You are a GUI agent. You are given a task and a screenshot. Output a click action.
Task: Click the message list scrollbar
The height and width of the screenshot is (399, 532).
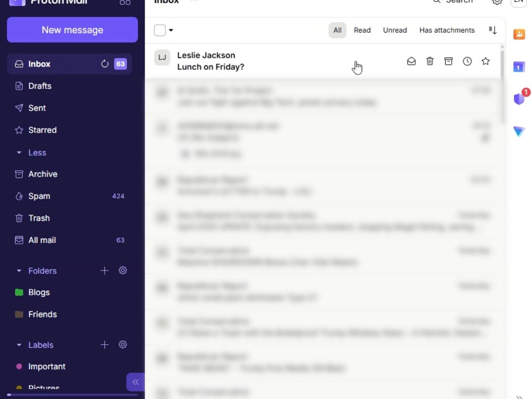[x=502, y=86]
